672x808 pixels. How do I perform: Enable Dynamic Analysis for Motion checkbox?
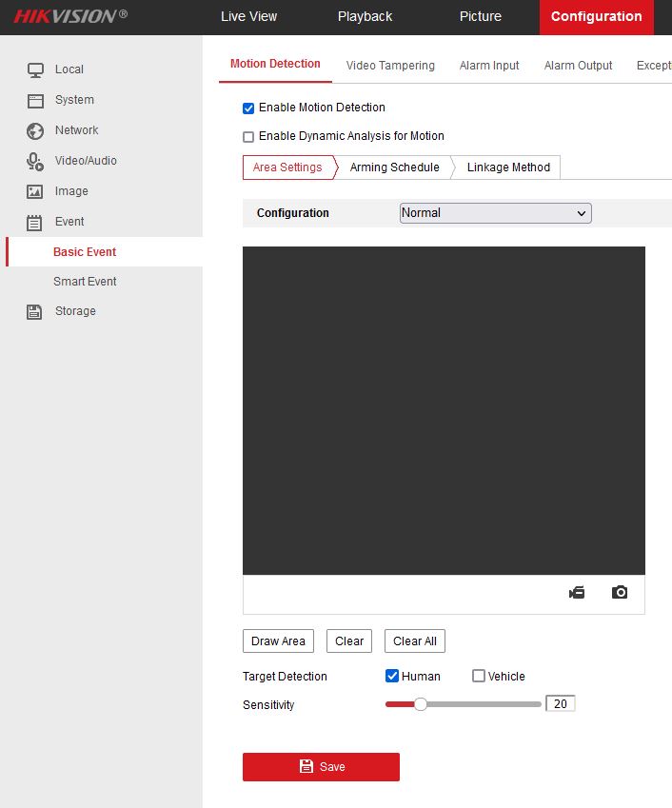[248, 137]
